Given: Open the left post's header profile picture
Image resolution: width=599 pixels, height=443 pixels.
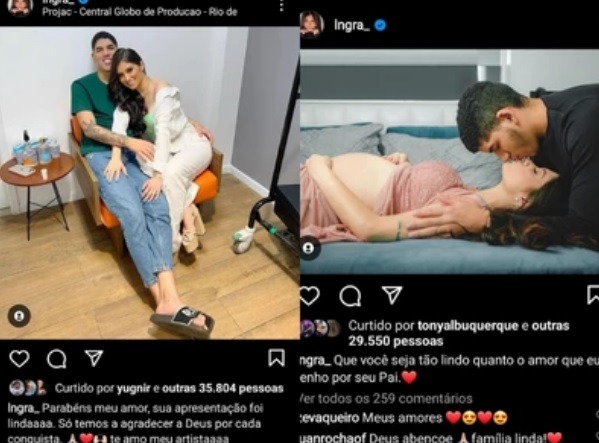Looking at the screenshot, I should [x=20, y=8].
